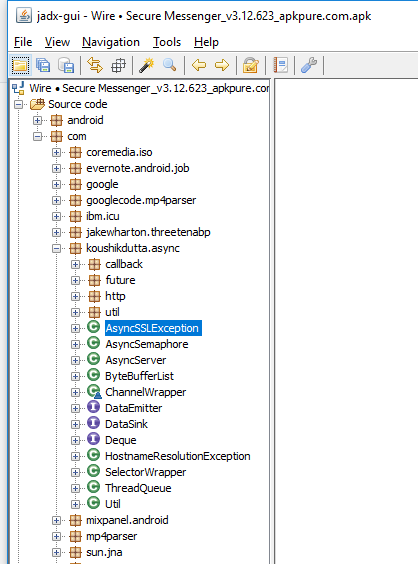The image size is (418, 564).
Task: Select the future package
Action: pos(120,280)
